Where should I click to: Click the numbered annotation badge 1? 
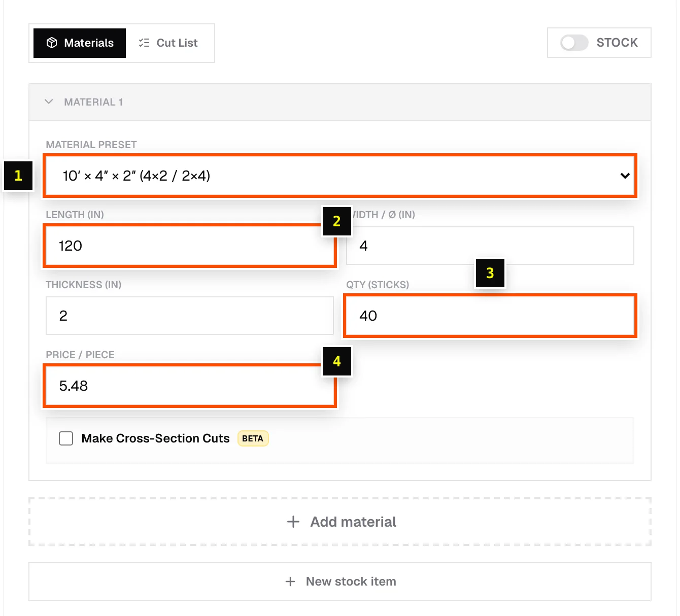[x=18, y=176]
